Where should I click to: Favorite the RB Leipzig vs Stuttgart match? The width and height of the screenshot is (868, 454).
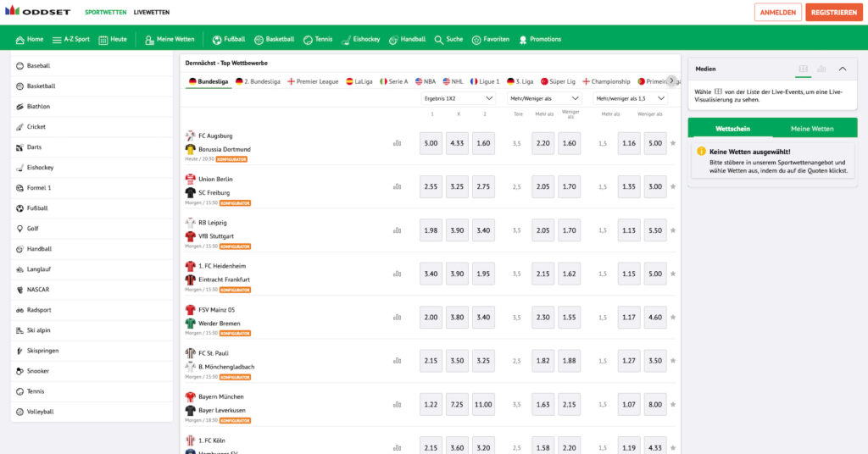(x=673, y=230)
